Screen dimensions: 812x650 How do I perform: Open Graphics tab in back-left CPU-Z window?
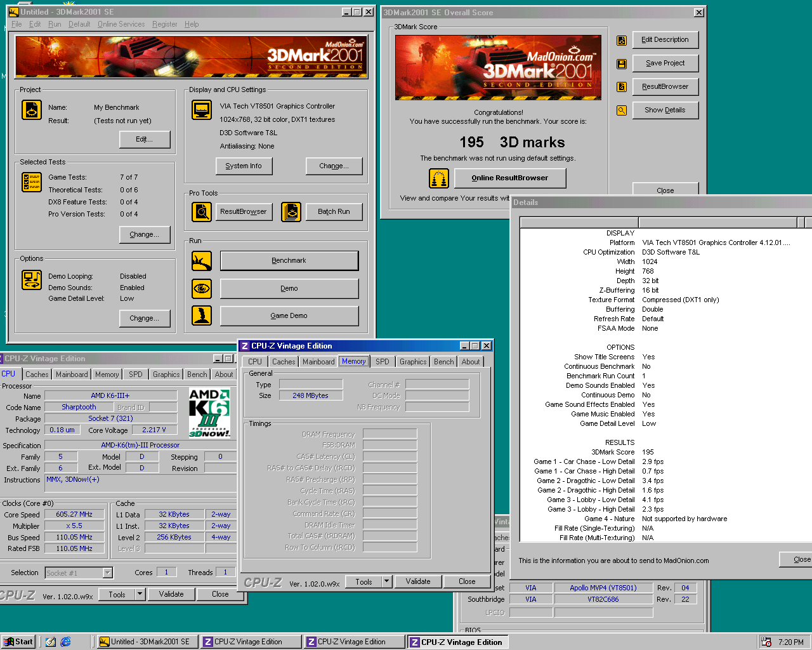[166, 375]
